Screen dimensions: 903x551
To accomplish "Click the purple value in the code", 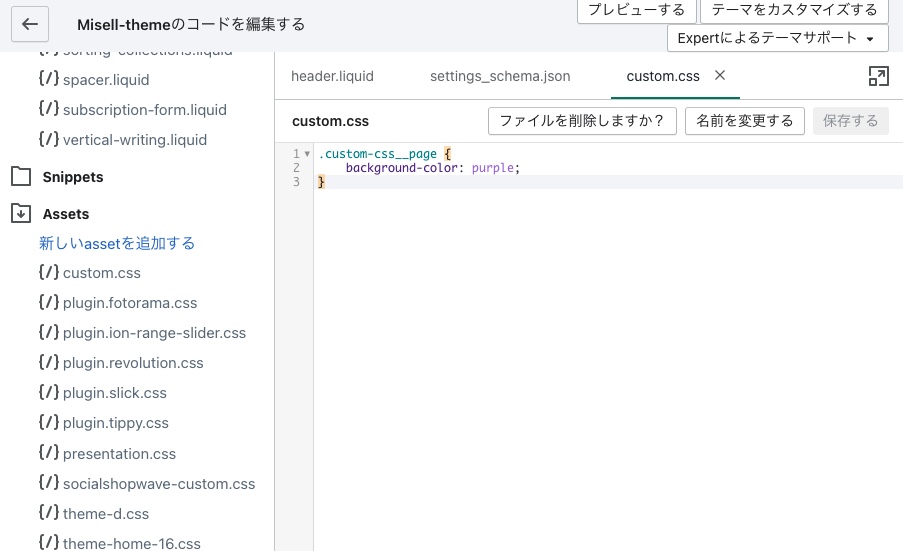I will pos(492,168).
